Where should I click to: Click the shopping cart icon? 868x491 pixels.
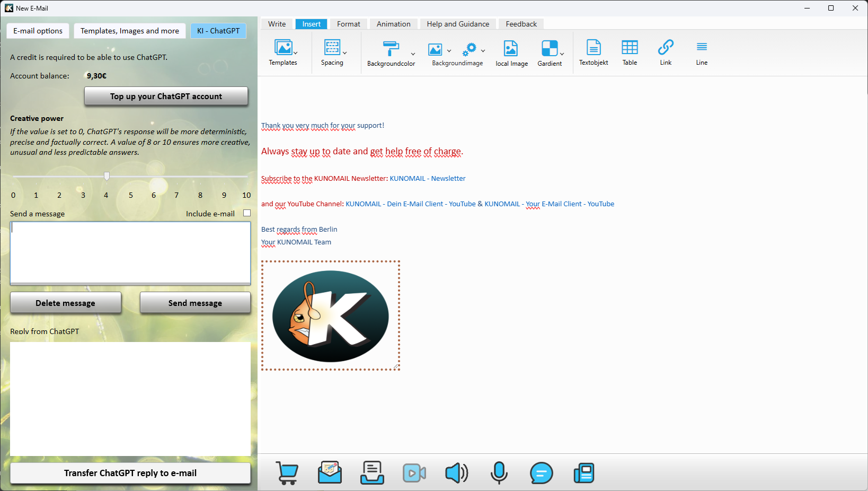tap(287, 473)
